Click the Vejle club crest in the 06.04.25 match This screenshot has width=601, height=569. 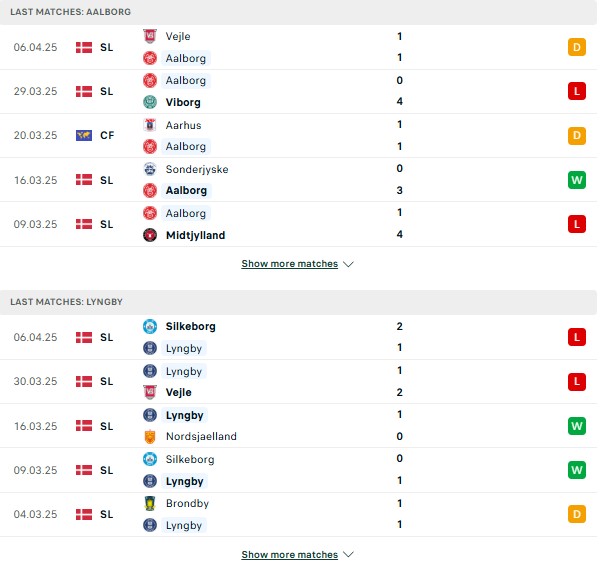pyautogui.click(x=150, y=36)
